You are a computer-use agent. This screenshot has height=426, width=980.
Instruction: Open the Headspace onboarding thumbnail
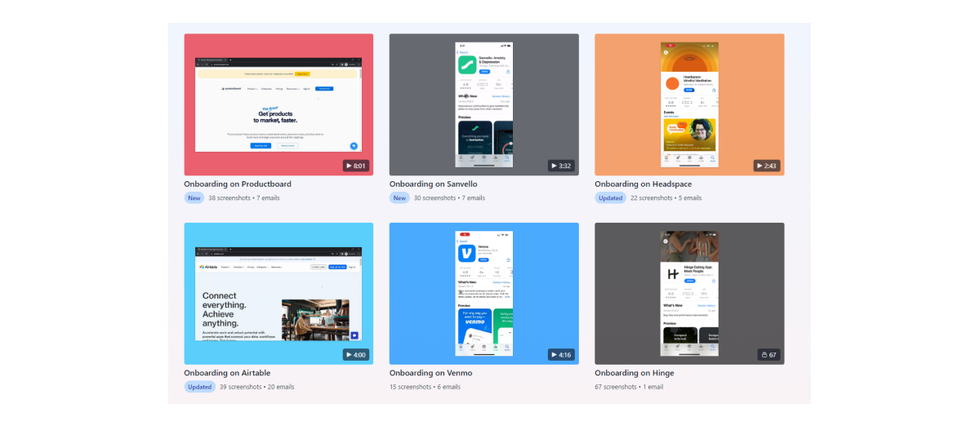click(x=689, y=104)
